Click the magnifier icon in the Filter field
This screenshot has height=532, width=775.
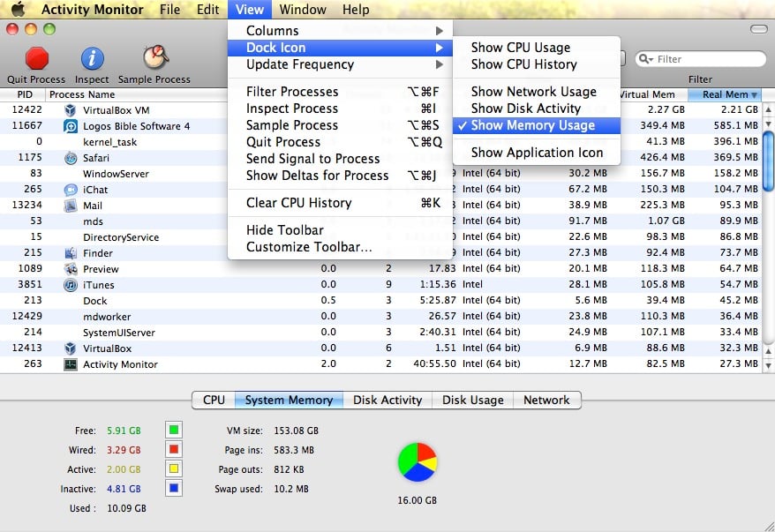(643, 59)
